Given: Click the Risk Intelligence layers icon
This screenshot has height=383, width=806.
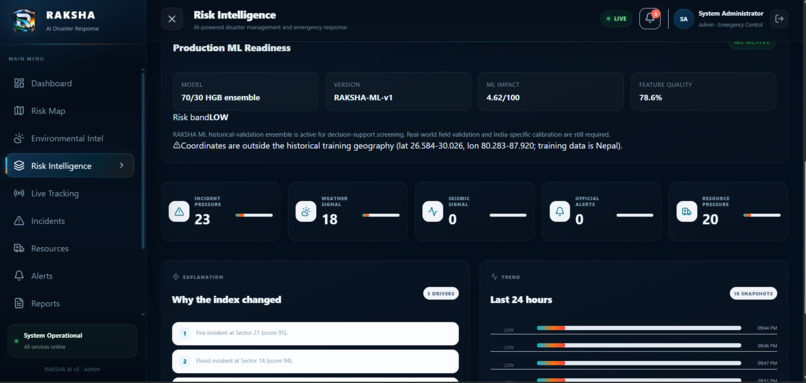Looking at the screenshot, I should (19, 166).
